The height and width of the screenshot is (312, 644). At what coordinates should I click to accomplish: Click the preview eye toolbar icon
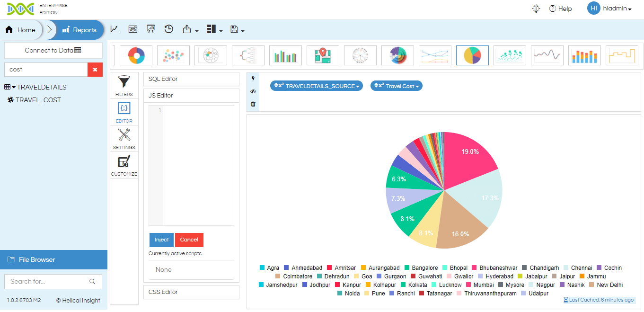click(x=133, y=29)
